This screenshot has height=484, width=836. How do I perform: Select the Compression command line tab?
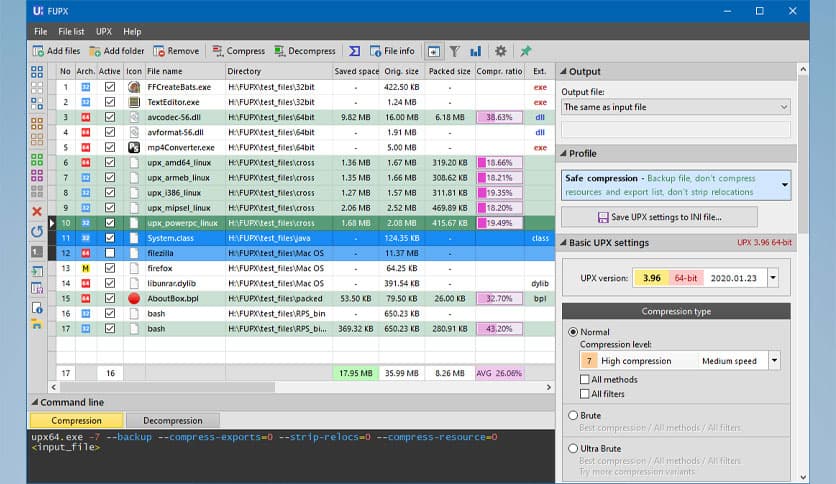pyautogui.click(x=77, y=421)
